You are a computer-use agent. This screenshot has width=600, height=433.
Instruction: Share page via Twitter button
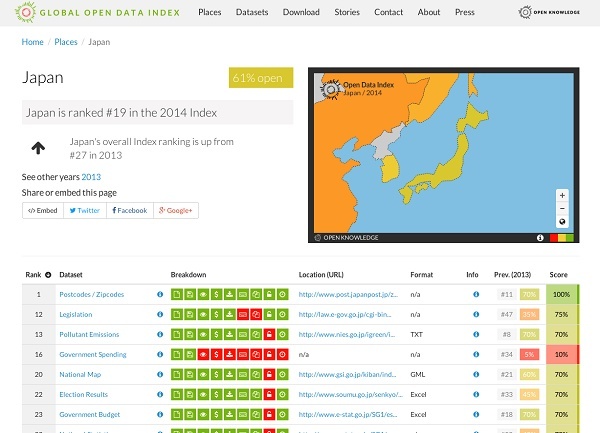point(85,210)
